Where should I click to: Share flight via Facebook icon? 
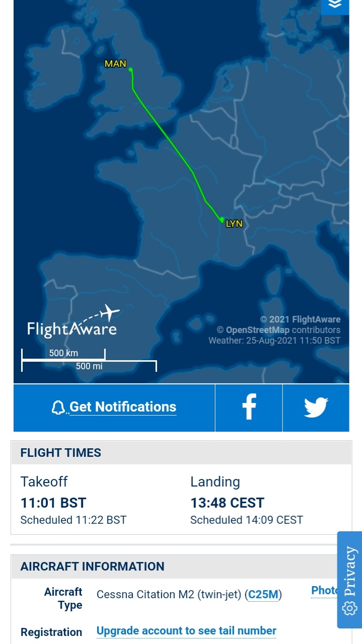(x=249, y=408)
